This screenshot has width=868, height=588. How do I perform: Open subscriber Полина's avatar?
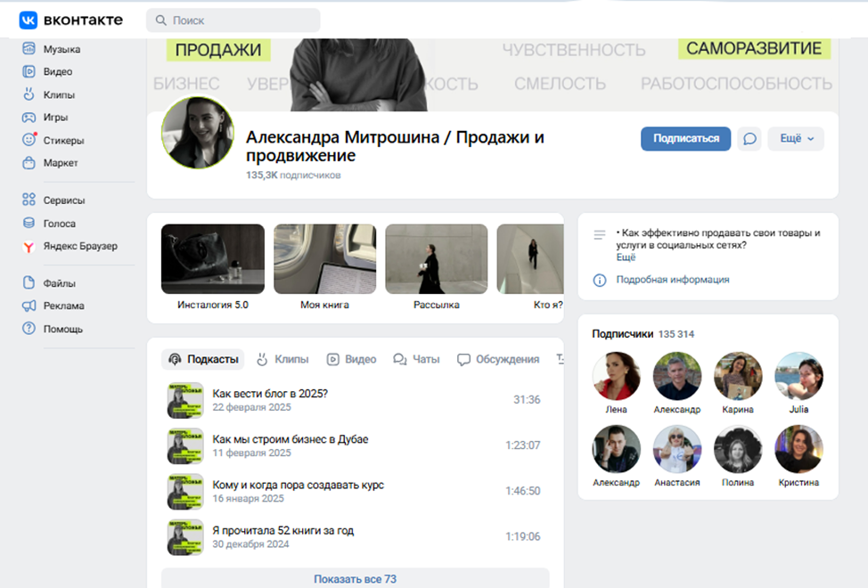pyautogui.click(x=738, y=449)
